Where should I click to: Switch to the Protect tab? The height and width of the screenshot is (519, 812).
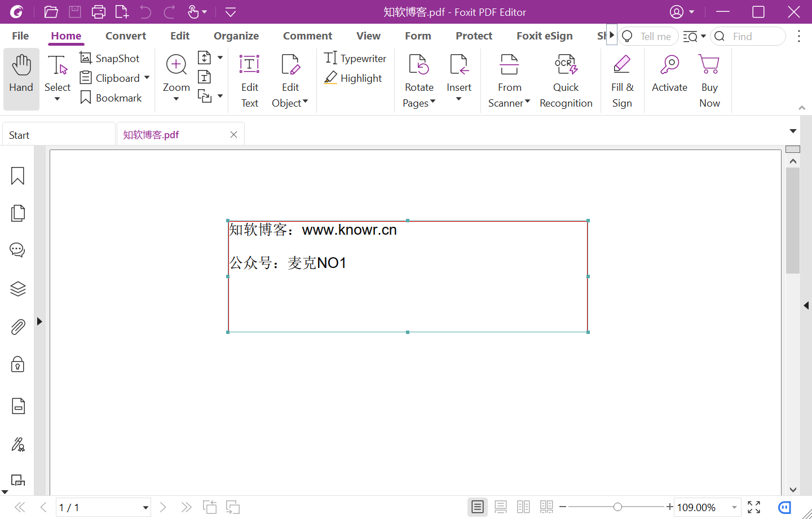(474, 36)
